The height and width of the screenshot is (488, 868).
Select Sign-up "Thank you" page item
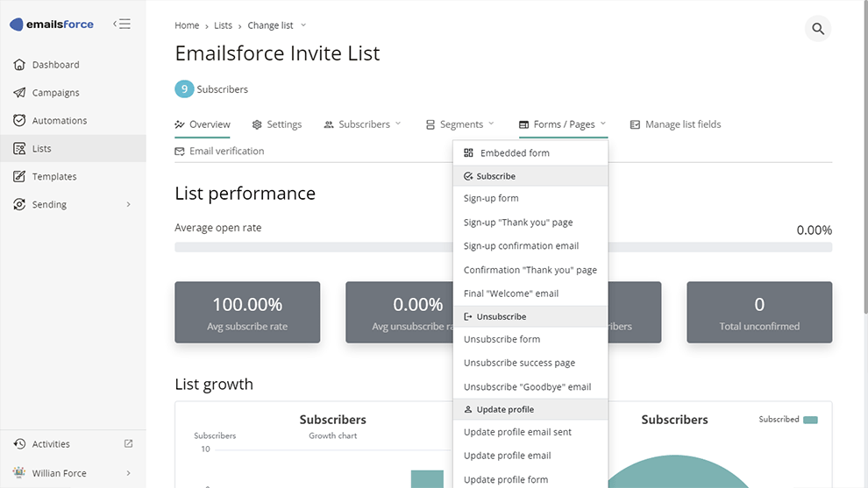[530, 222]
